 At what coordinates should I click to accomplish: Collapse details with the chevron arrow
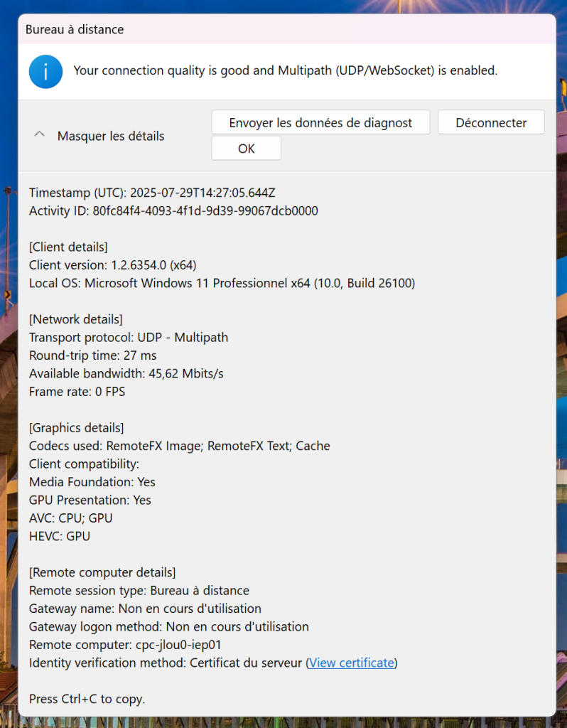pos(40,134)
